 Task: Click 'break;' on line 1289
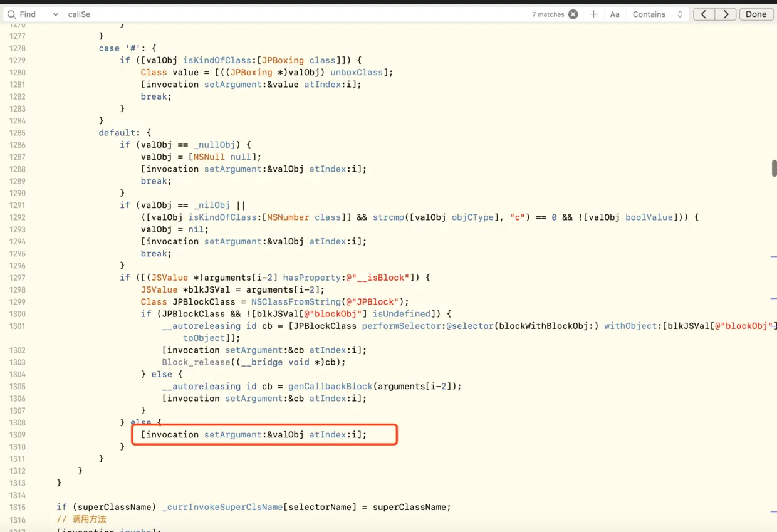click(x=157, y=181)
